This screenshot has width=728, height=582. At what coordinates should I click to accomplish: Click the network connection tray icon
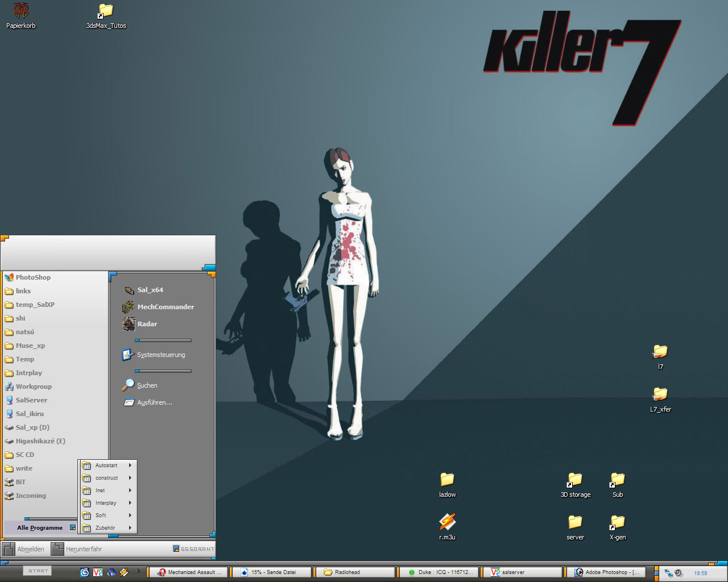coord(669,573)
